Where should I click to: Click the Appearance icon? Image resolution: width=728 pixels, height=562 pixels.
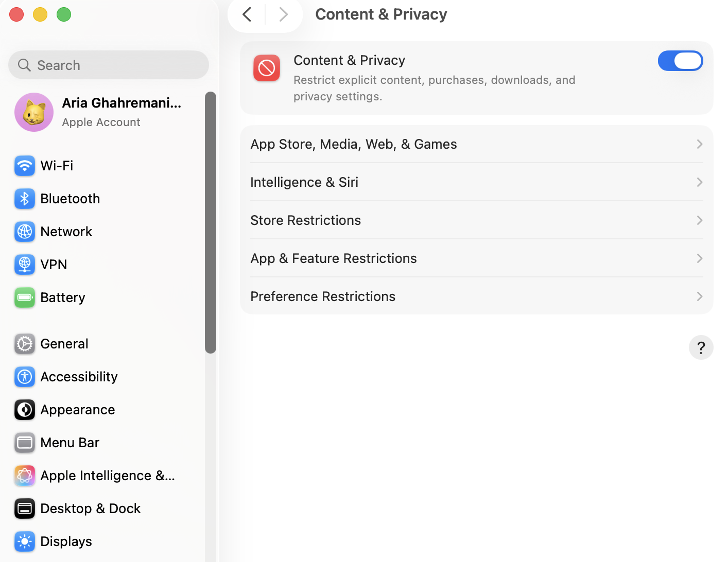(x=25, y=410)
